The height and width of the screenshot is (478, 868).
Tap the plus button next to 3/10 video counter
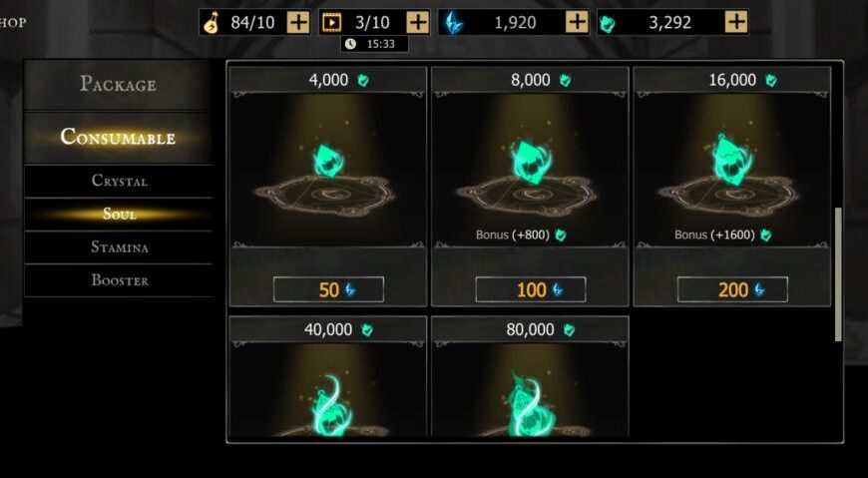point(417,22)
